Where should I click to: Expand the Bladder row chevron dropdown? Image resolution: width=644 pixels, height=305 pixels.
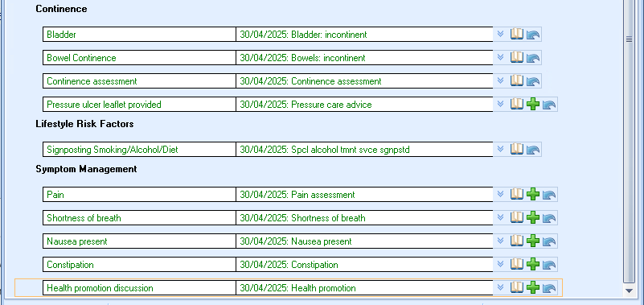click(500, 34)
